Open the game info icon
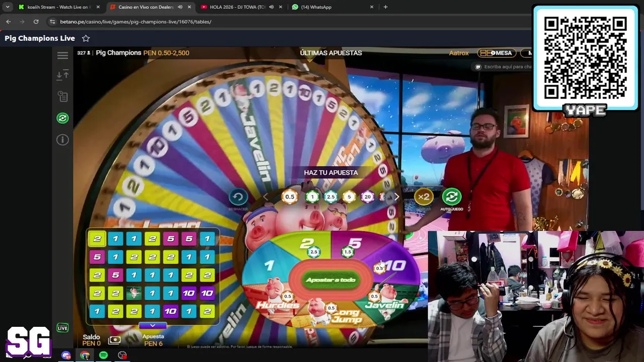 click(x=62, y=140)
